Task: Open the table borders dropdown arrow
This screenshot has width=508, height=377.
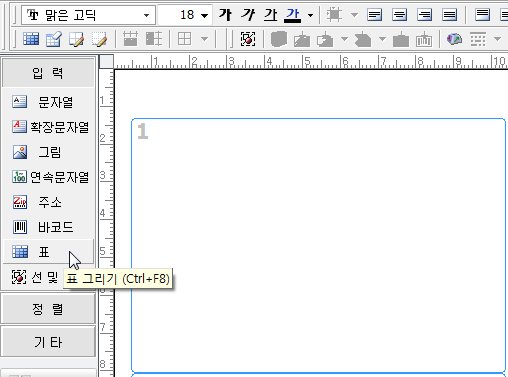Action: (x=204, y=39)
